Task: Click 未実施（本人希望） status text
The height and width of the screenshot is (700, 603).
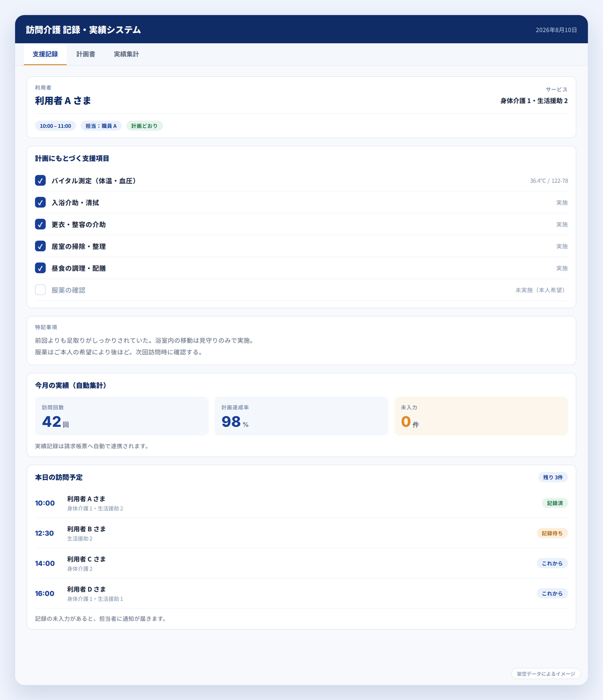Action: click(x=542, y=290)
